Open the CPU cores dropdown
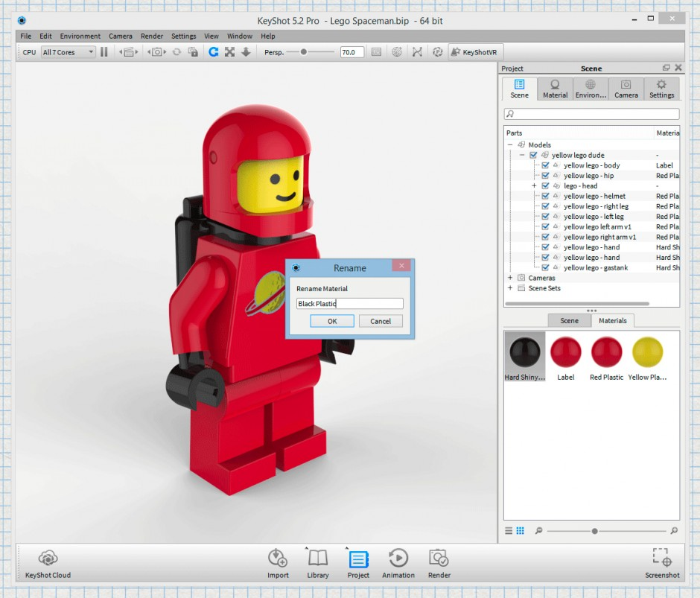The image size is (700, 598). point(68,52)
